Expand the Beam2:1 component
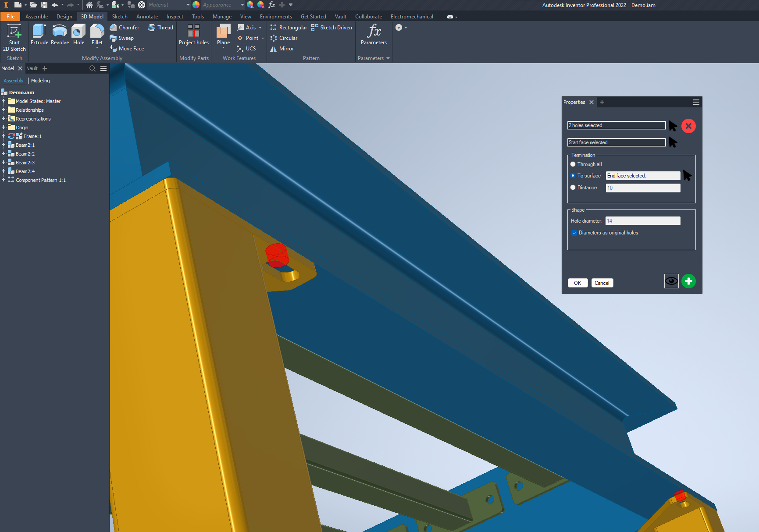 tap(4, 145)
